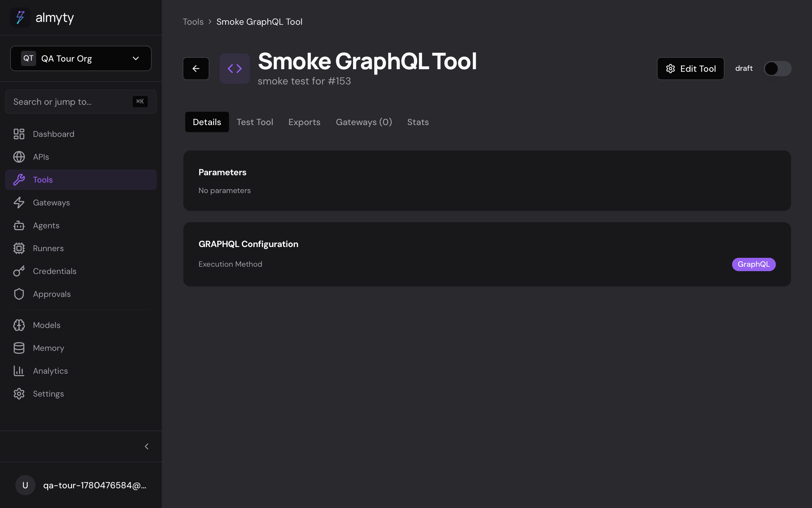
Task: Click the ⌘K shortcut badge
Action: point(140,102)
